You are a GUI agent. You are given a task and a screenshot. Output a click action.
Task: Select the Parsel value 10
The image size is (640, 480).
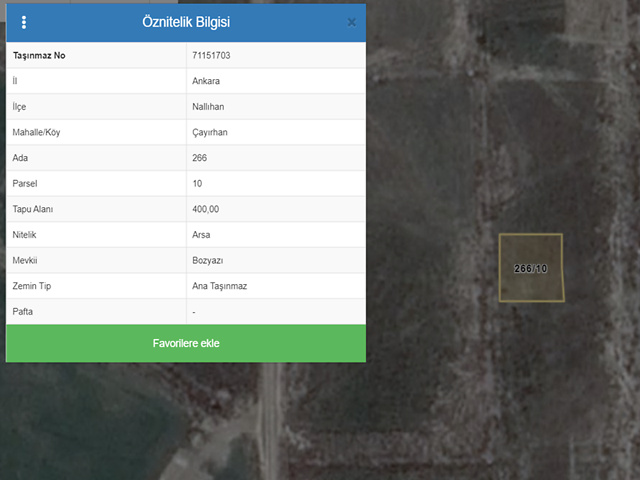[197, 184]
